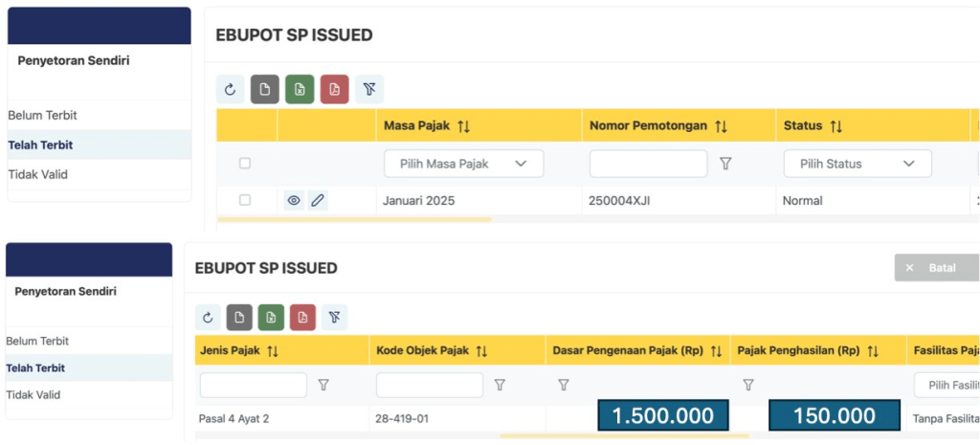The image size is (980, 445).
Task: Open the Pilih Masa Pajak dropdown
Action: 463,164
